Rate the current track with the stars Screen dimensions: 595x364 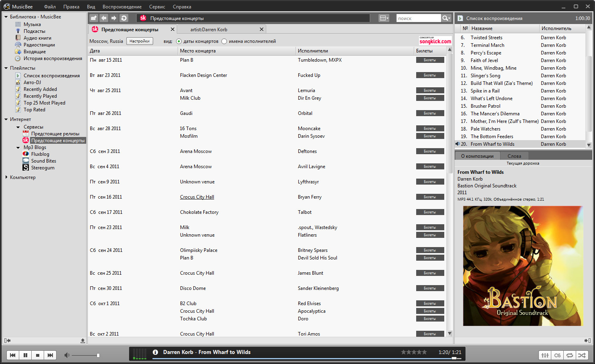(414, 352)
